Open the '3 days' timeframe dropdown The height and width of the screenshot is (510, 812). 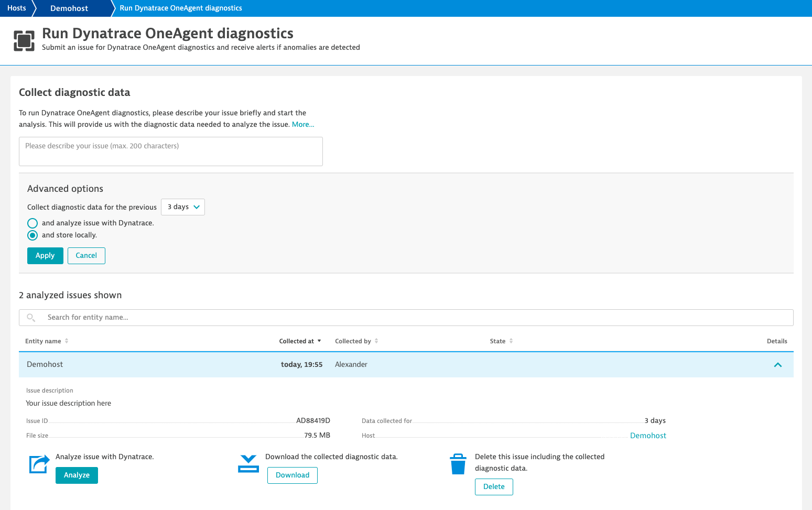(x=183, y=207)
